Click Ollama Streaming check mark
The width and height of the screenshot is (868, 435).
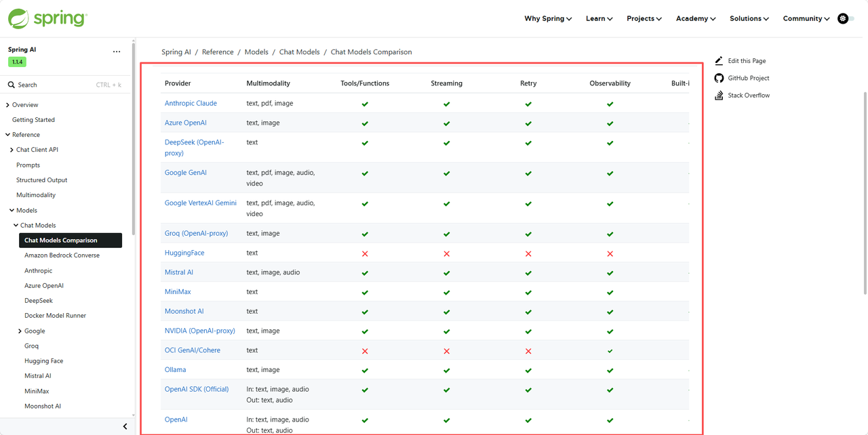446,371
